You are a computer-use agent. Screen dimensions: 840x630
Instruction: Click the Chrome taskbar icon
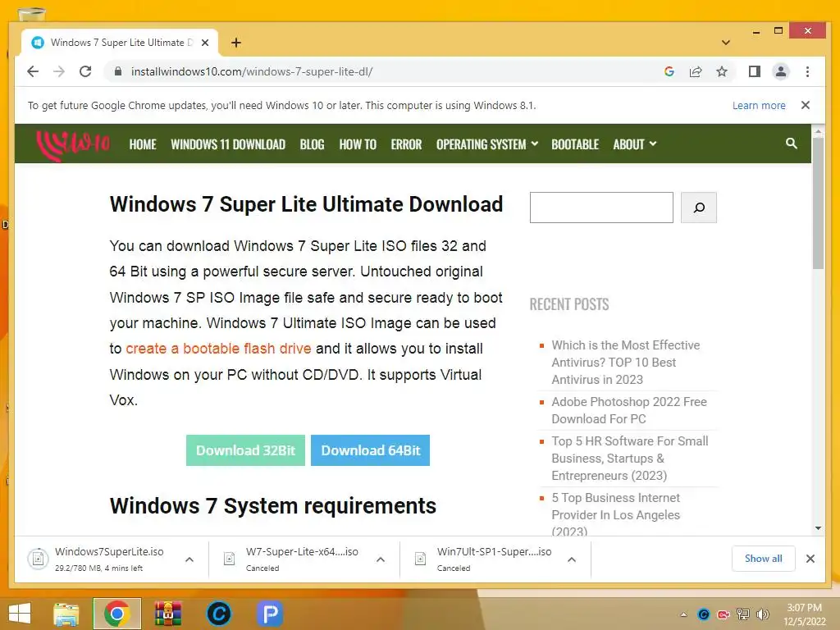click(x=116, y=614)
